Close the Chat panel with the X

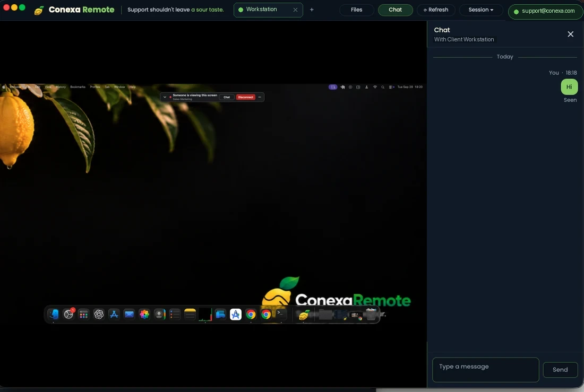pyautogui.click(x=570, y=34)
